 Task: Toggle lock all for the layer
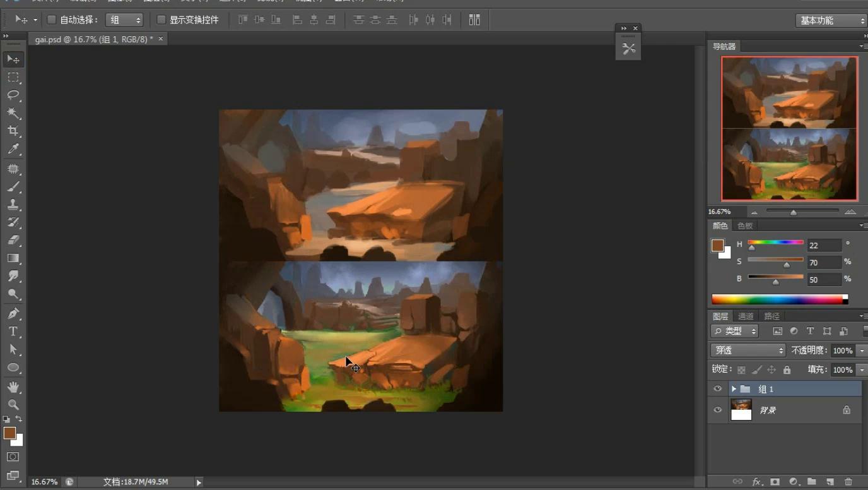pos(787,370)
